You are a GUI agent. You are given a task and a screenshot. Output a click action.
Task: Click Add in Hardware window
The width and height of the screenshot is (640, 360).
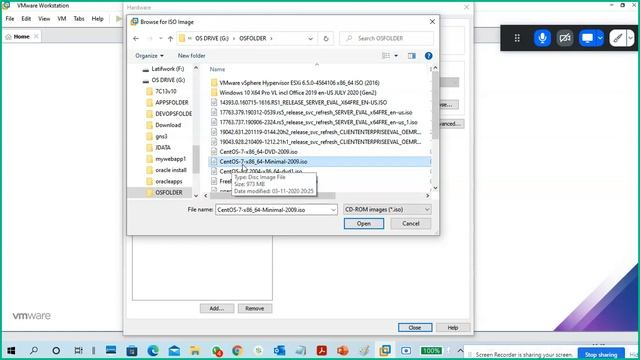click(x=217, y=309)
